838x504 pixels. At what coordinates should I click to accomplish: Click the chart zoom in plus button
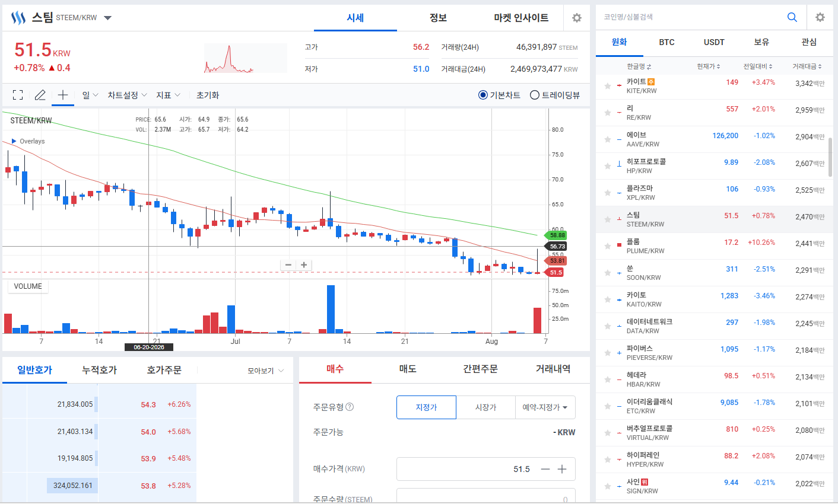[x=304, y=265]
